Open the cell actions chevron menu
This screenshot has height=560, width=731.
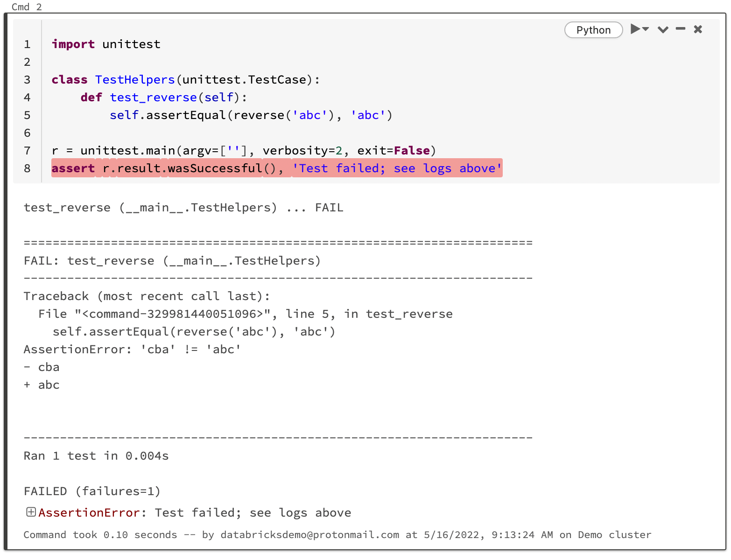(663, 30)
